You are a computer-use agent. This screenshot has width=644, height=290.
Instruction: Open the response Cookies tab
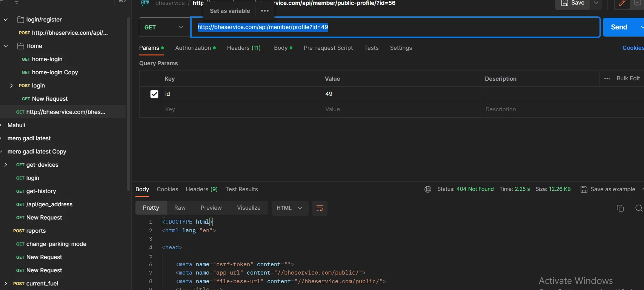[168, 189]
